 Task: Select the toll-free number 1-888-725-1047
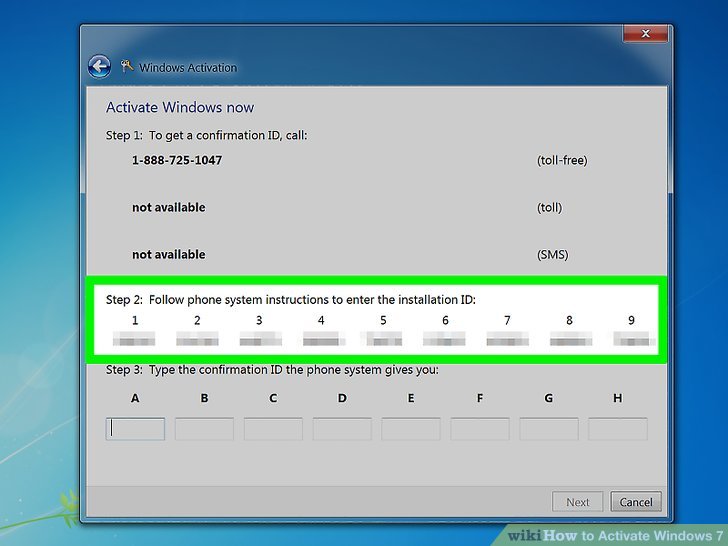177,160
